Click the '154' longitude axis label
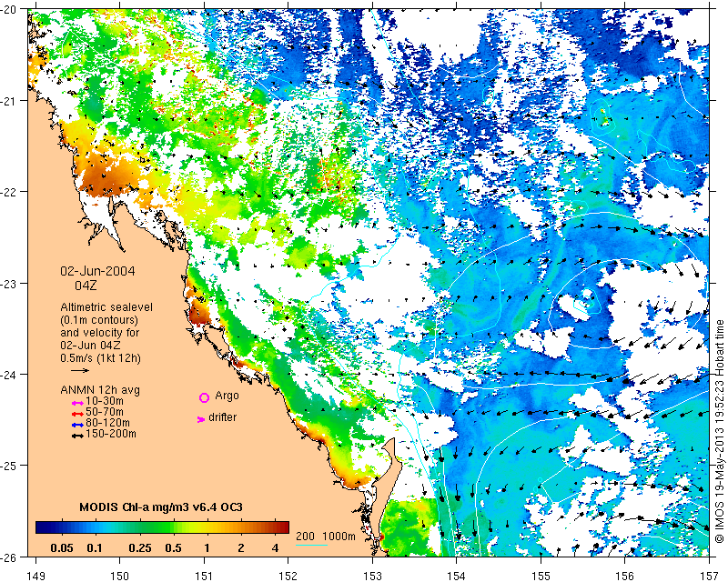Image resolution: width=728 pixels, height=582 pixels. click(x=457, y=576)
